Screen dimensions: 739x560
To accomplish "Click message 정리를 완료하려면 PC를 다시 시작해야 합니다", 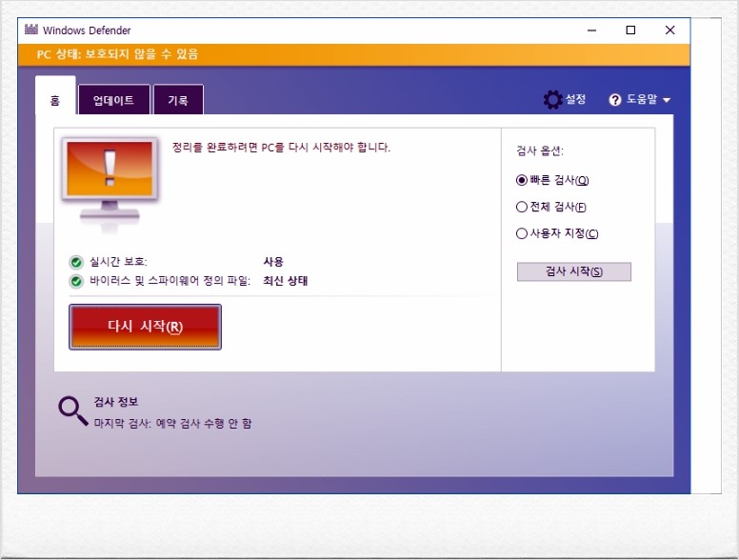I will pyautogui.click(x=281, y=147).
